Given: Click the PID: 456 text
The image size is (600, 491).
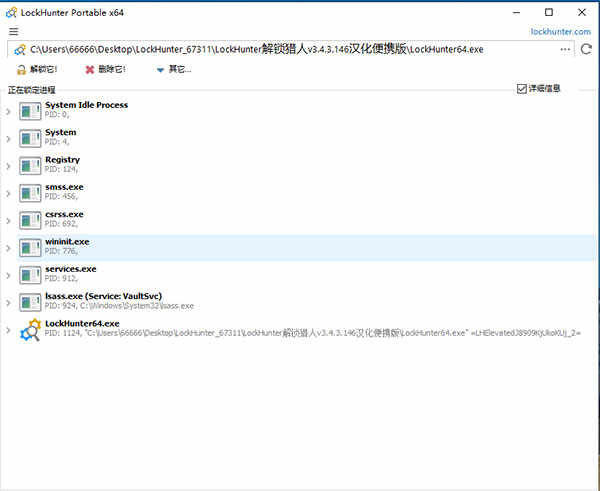Looking at the screenshot, I should point(61,197).
